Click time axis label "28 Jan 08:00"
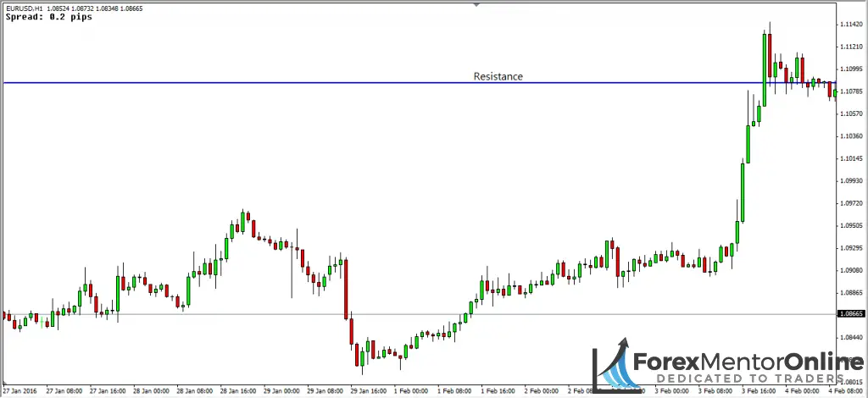This screenshot has width=868, height=398. click(x=194, y=391)
